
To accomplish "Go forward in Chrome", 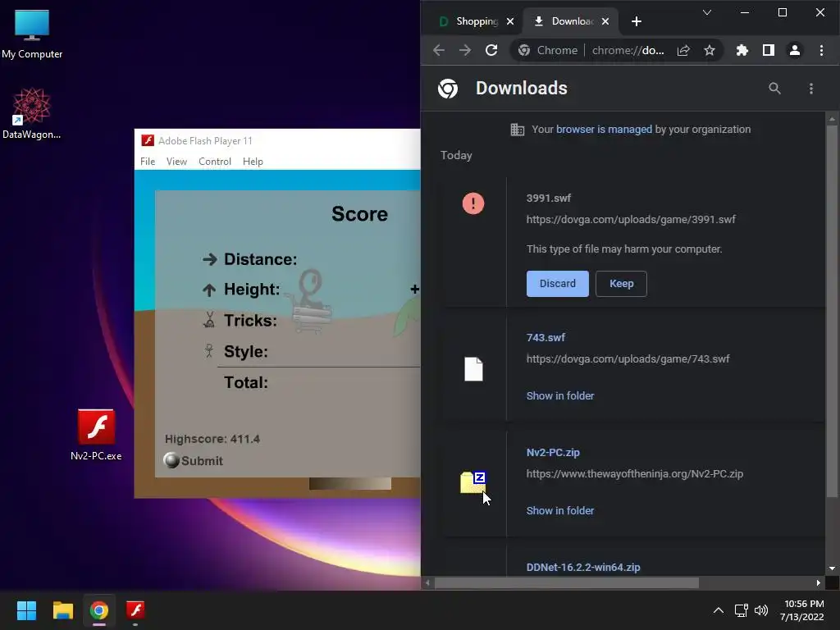I will coord(464,50).
